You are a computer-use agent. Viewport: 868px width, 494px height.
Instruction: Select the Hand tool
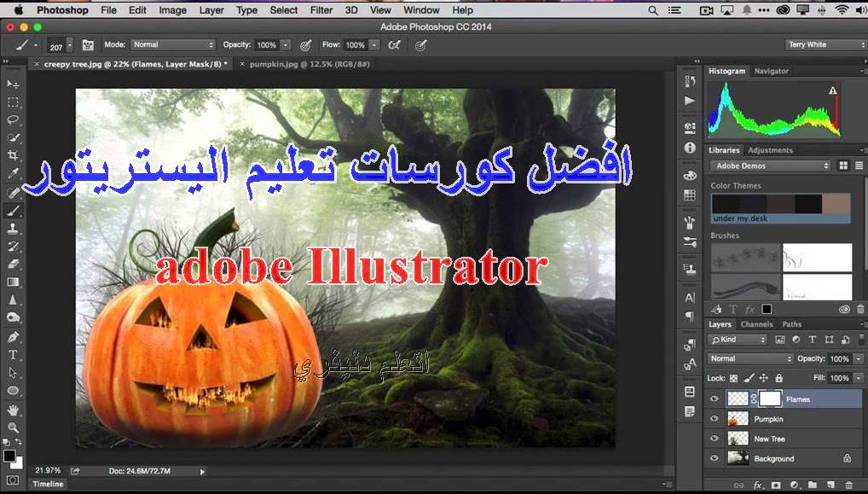click(13, 410)
